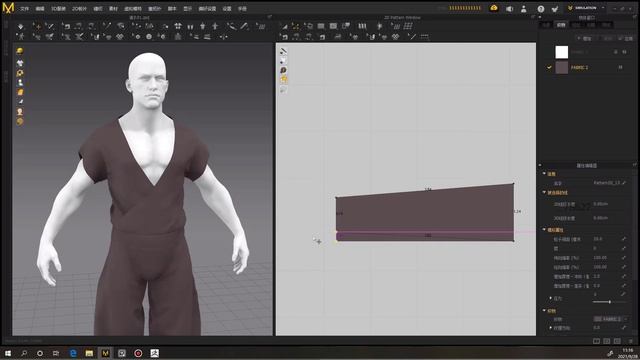Open the 2D板片 menu

pyautogui.click(x=79, y=9)
